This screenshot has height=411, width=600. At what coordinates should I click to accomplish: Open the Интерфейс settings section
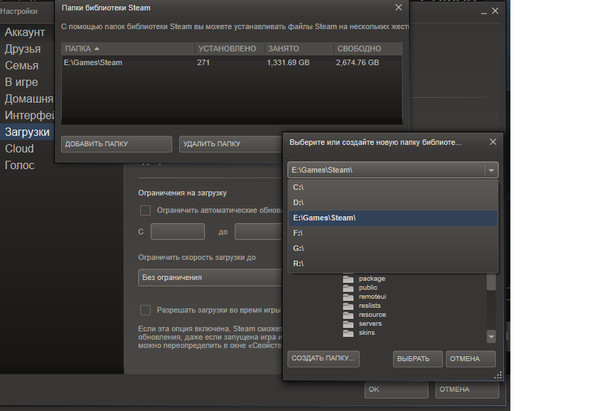[29, 115]
